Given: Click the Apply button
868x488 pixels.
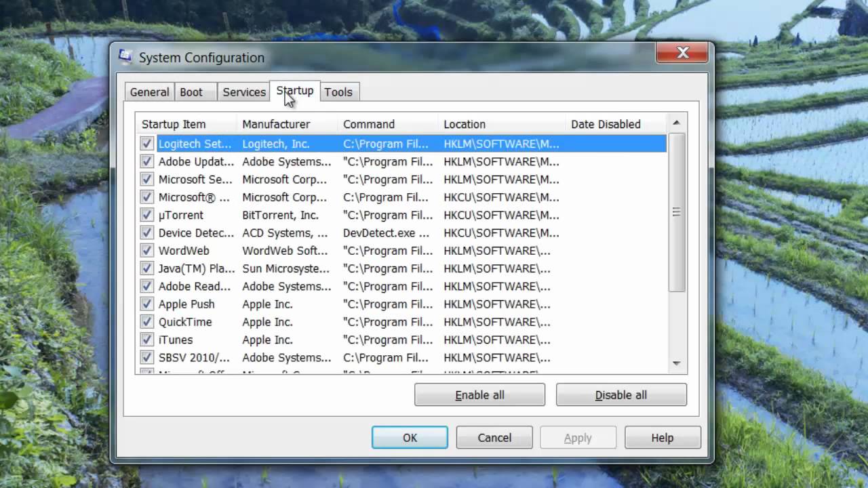Looking at the screenshot, I should [578, 438].
